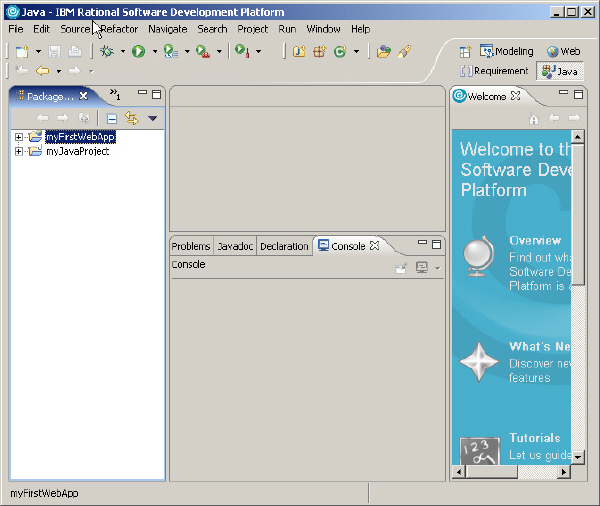
Task: Close the Welcome tab
Action: click(x=516, y=95)
